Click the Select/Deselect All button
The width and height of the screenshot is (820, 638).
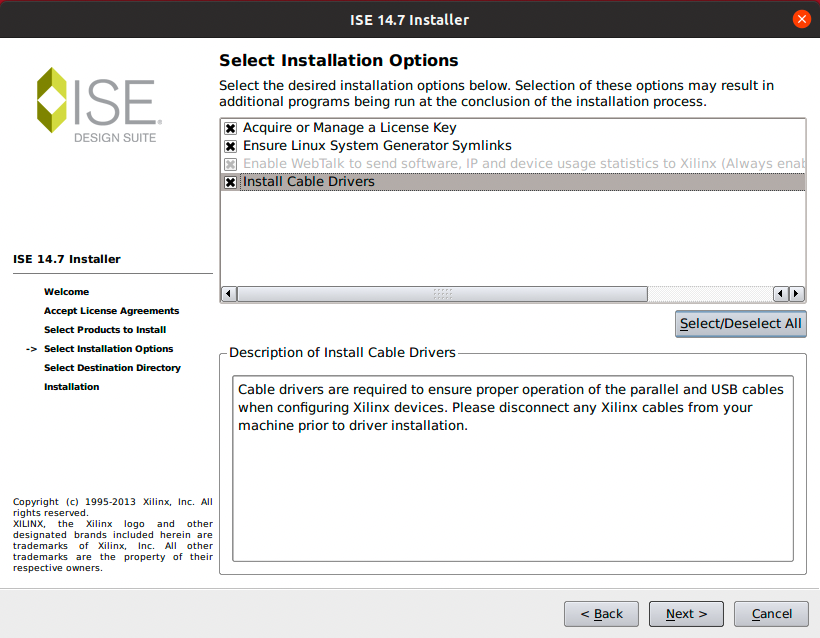tap(741, 324)
